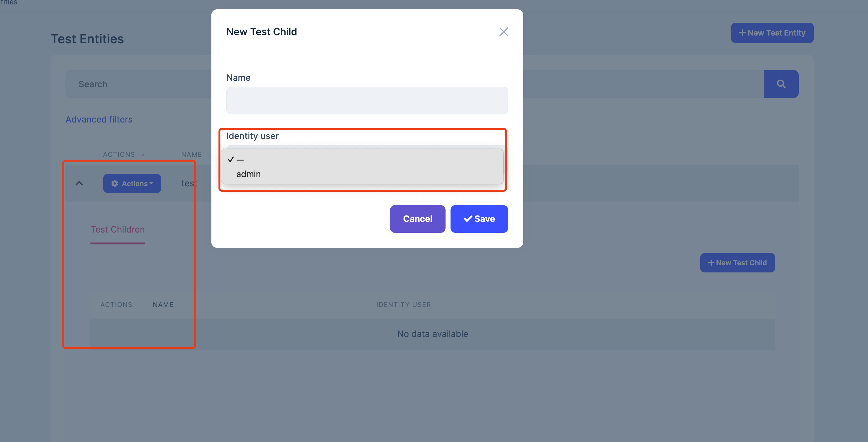The width and height of the screenshot is (868, 442).
Task: Save the new test child
Action: pos(479,219)
